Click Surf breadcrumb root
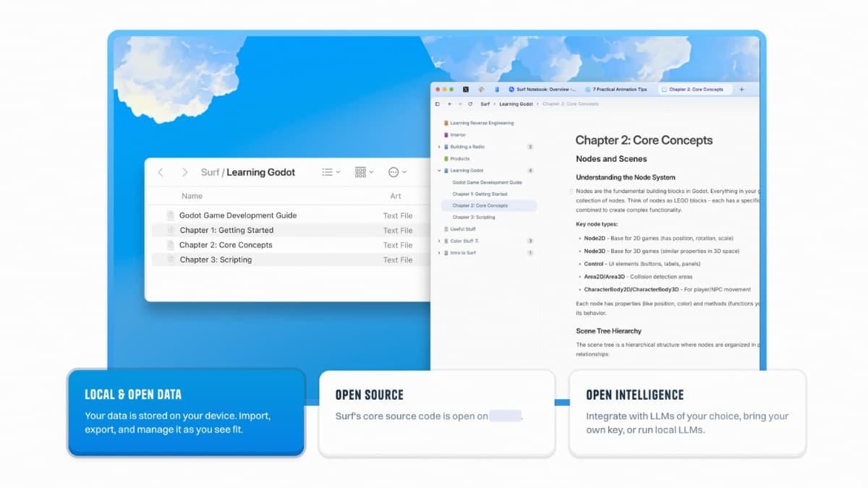Image resolution: width=868 pixels, height=488 pixels. (x=485, y=104)
